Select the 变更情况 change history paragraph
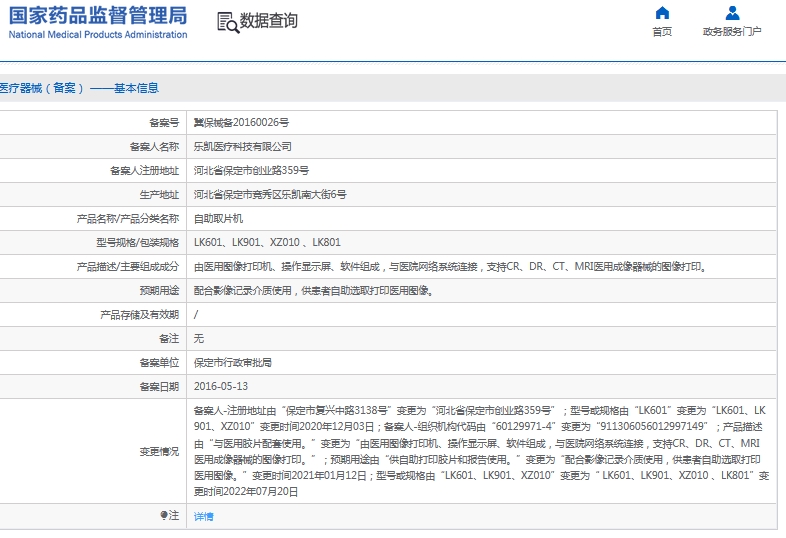The width and height of the screenshot is (786, 538). coord(481,451)
